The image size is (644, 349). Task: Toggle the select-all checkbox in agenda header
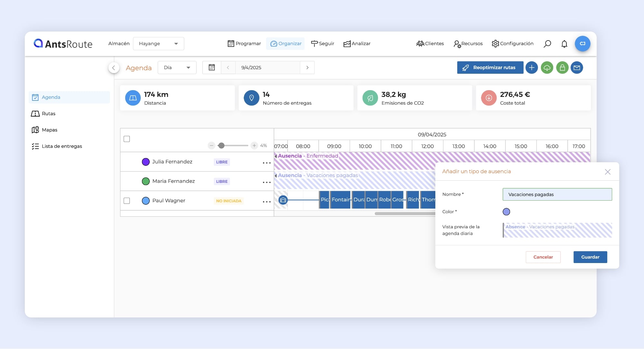pos(127,139)
